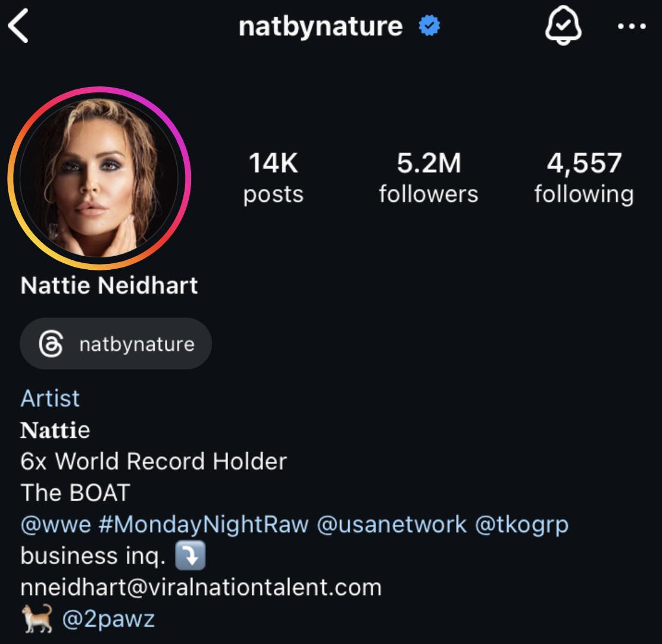Tap the Artist category label

pyautogui.click(x=50, y=398)
